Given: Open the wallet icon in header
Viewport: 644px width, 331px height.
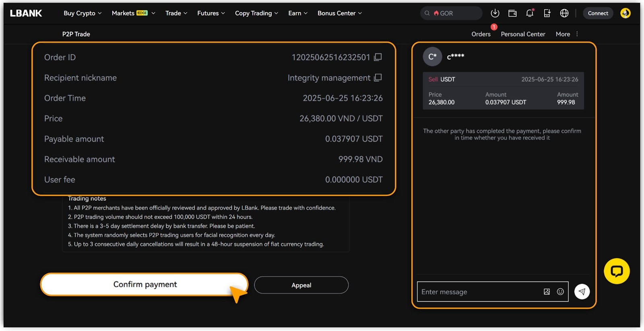Looking at the screenshot, I should [512, 13].
